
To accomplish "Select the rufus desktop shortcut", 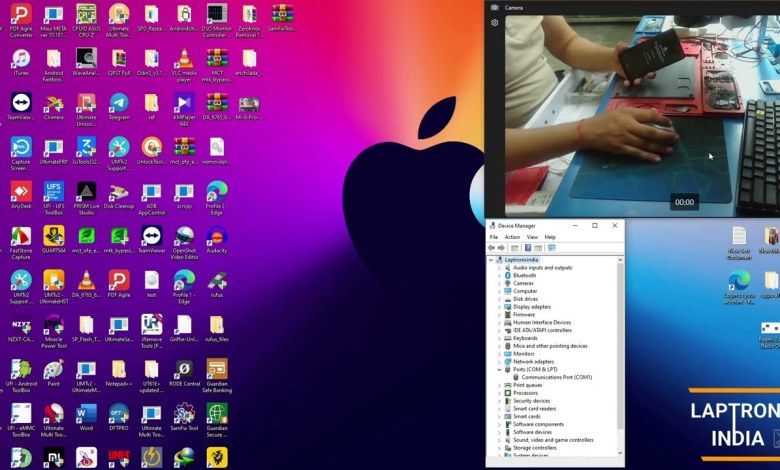I will click(x=217, y=284).
